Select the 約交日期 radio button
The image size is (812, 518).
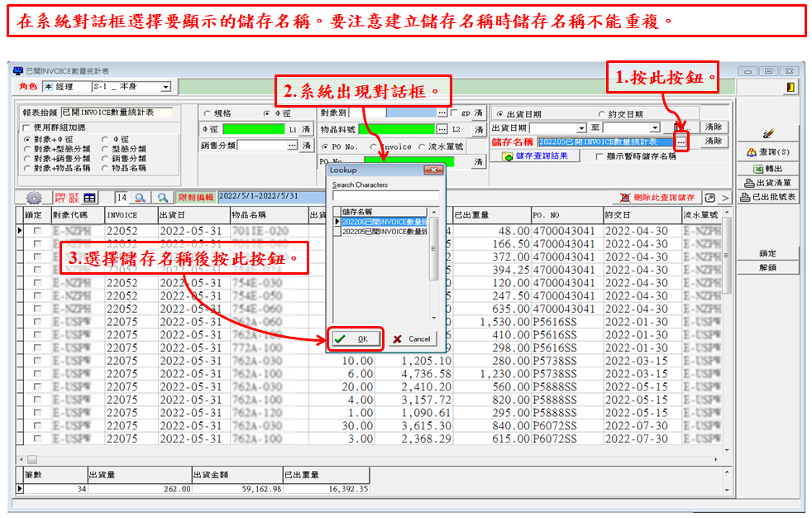601,114
